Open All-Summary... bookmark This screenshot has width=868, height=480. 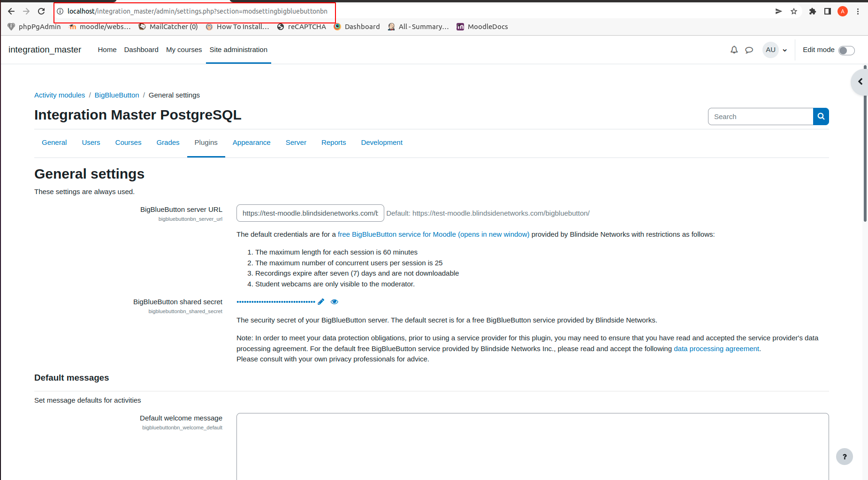click(x=419, y=27)
